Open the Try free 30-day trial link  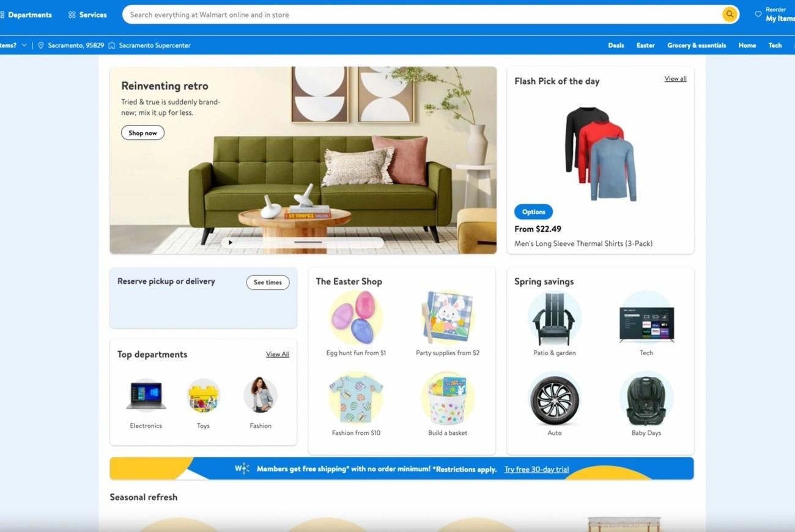tap(536, 469)
